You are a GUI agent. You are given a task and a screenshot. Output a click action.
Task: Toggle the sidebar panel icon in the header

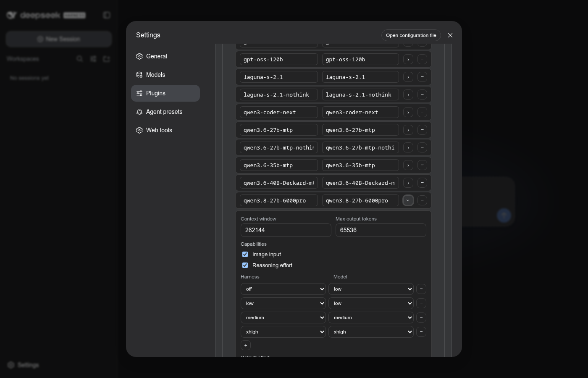click(107, 15)
